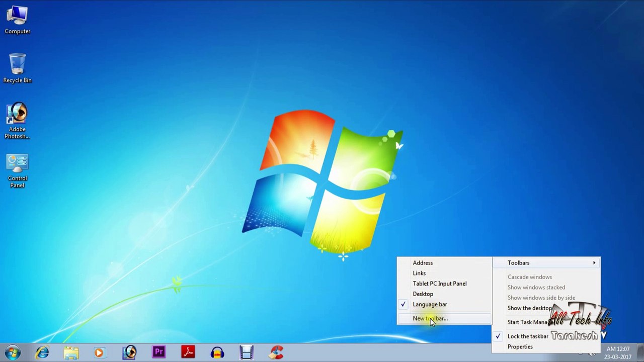This screenshot has width=644, height=362.
Task: Click the Show desktop button at taskbar end
Action: [640, 352]
